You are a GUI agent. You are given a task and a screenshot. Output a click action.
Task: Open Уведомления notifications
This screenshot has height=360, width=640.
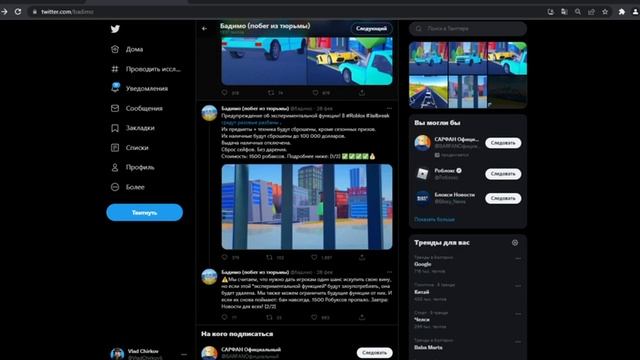pyautogui.click(x=147, y=89)
